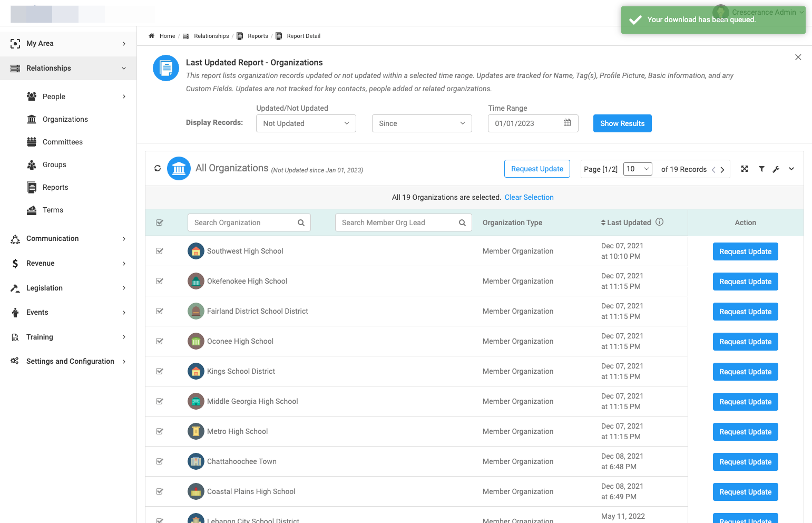Click the Last Updated info icon

[660, 222]
